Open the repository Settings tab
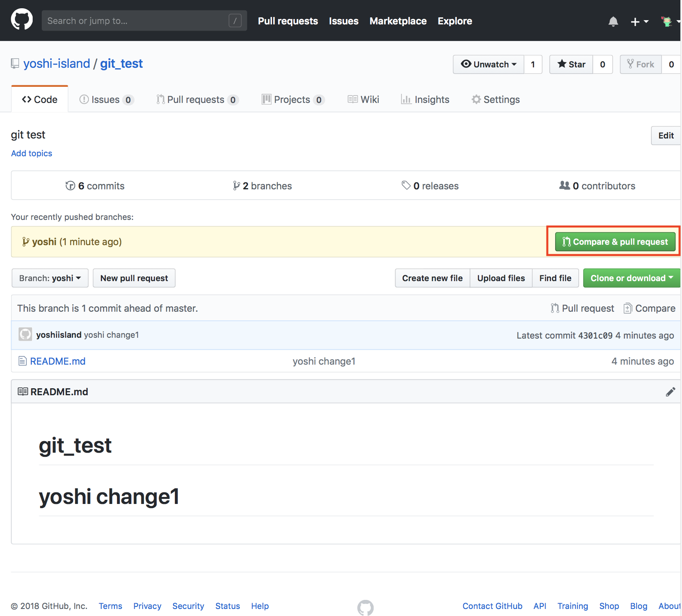 point(496,100)
